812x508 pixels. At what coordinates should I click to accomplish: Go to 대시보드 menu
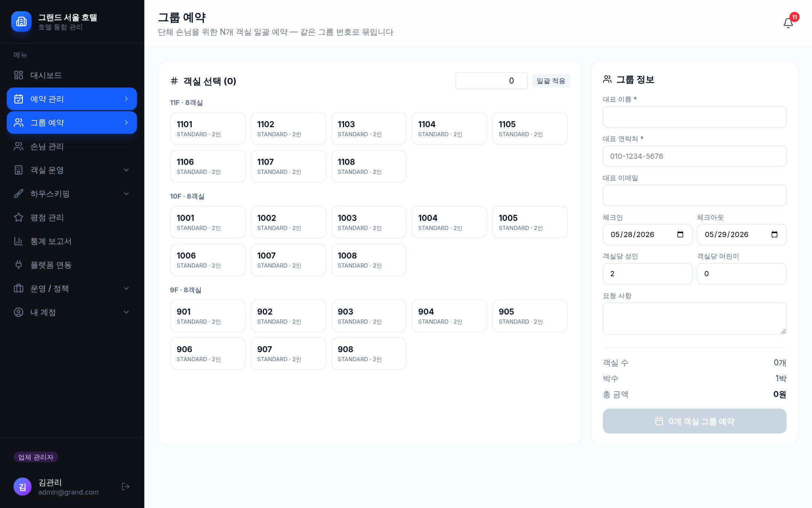coord(72,75)
